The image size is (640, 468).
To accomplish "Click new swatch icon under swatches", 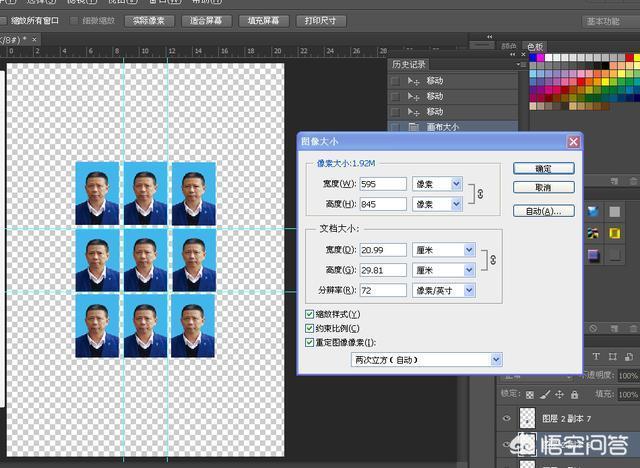I will point(614,181).
